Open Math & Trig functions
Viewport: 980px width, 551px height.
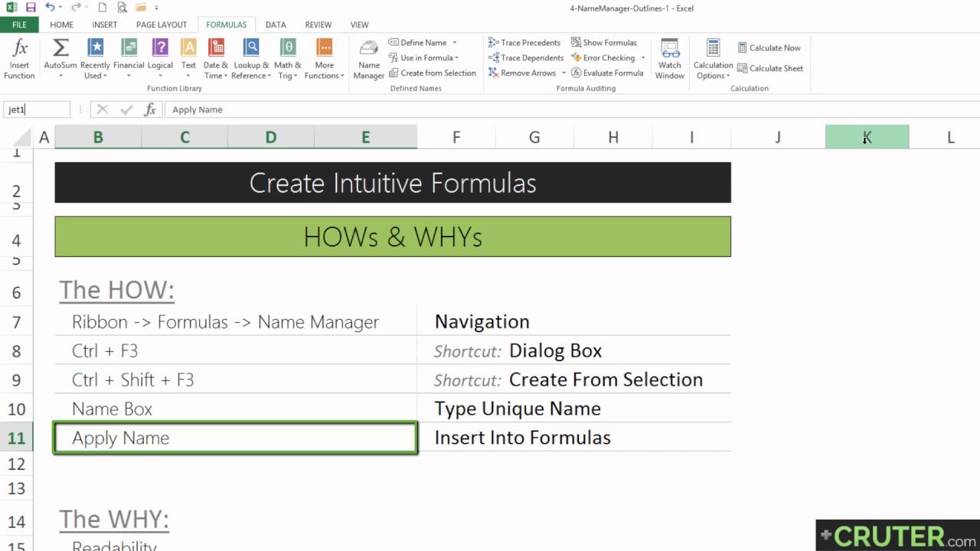coord(288,60)
